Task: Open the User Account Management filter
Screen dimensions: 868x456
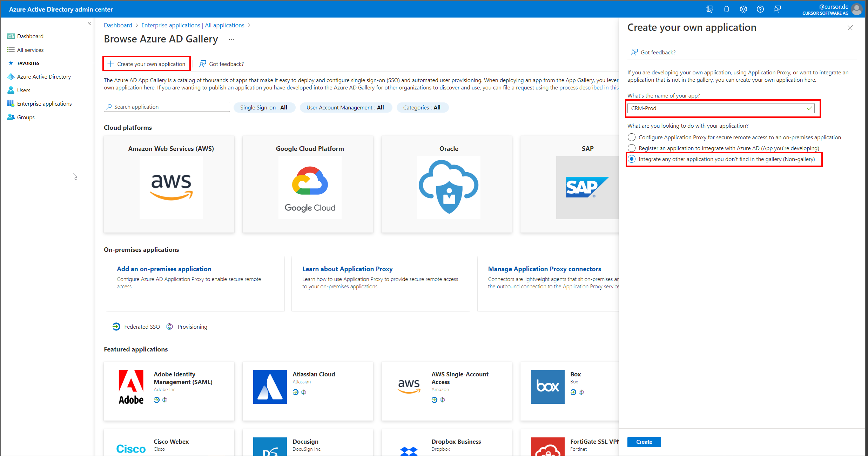Action: pyautogui.click(x=346, y=107)
